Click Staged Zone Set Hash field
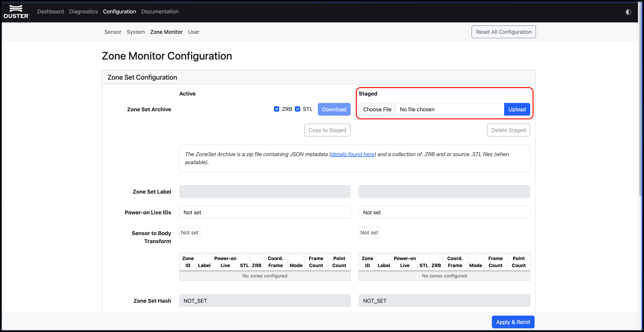644x332 pixels. [x=444, y=301]
